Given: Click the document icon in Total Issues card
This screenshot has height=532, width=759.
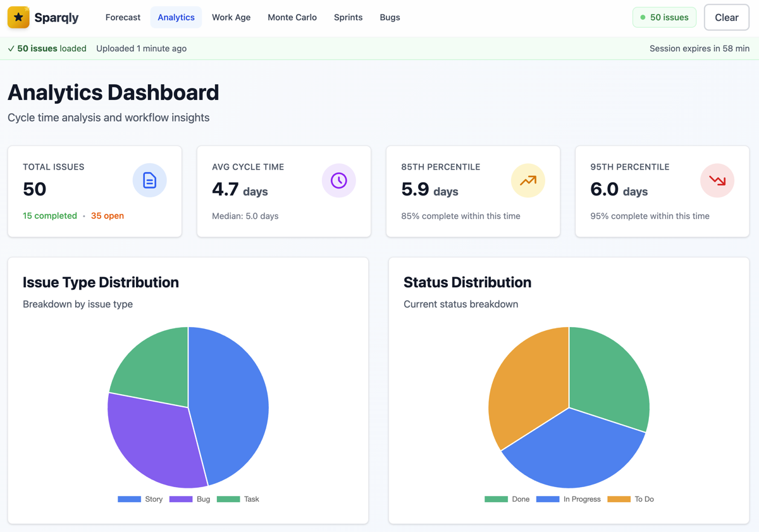Looking at the screenshot, I should pyautogui.click(x=149, y=180).
